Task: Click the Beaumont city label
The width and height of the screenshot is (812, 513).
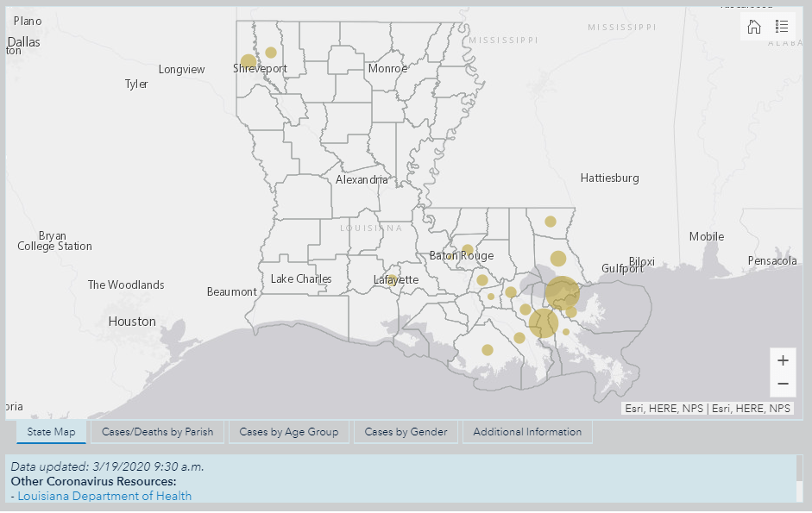Action: pos(232,291)
